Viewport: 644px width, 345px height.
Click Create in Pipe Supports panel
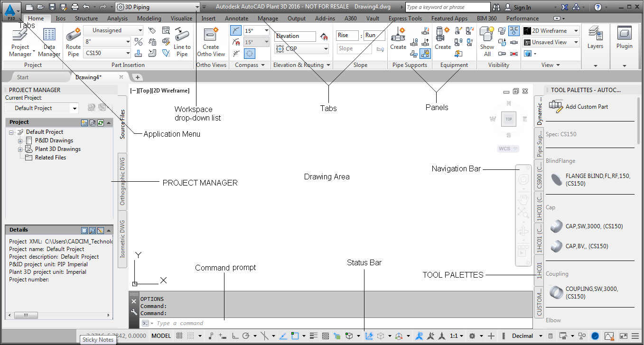coord(398,38)
